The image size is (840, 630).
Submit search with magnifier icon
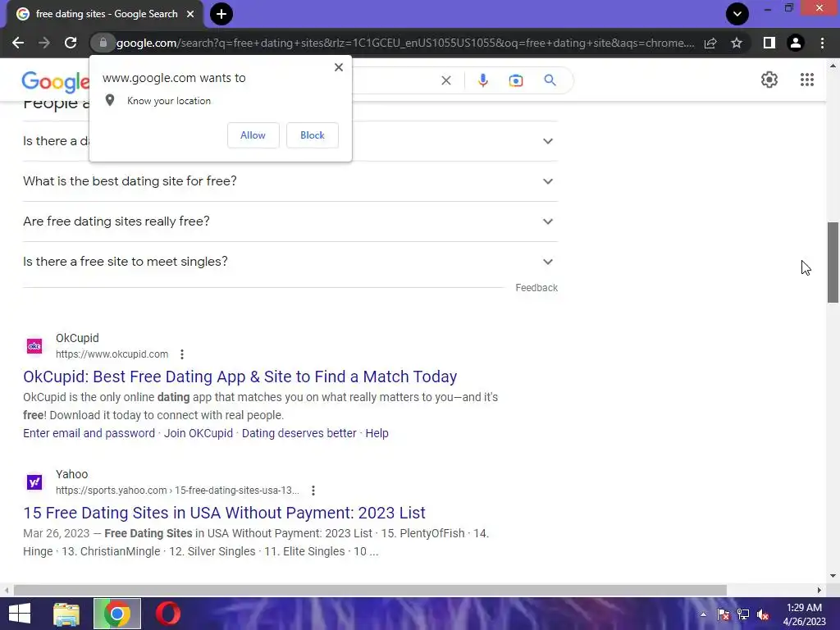tap(550, 80)
